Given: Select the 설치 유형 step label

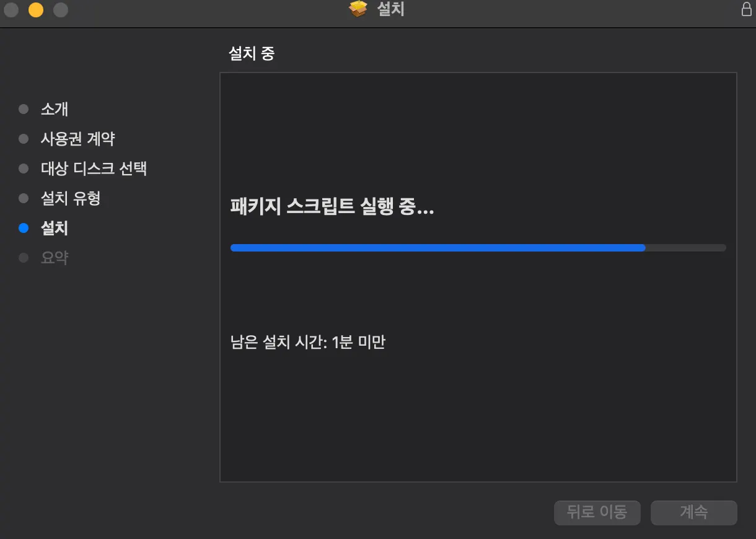Looking at the screenshot, I should [x=71, y=198].
